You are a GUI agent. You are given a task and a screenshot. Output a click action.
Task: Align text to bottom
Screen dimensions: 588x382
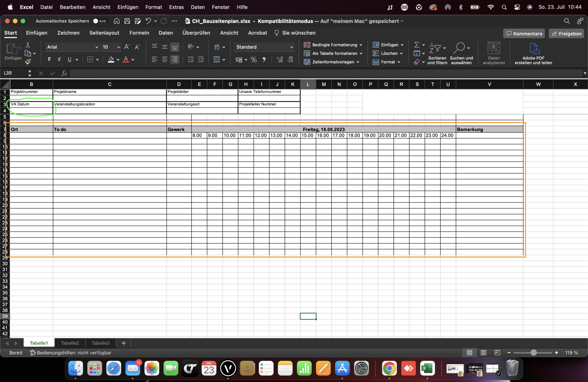point(175,47)
